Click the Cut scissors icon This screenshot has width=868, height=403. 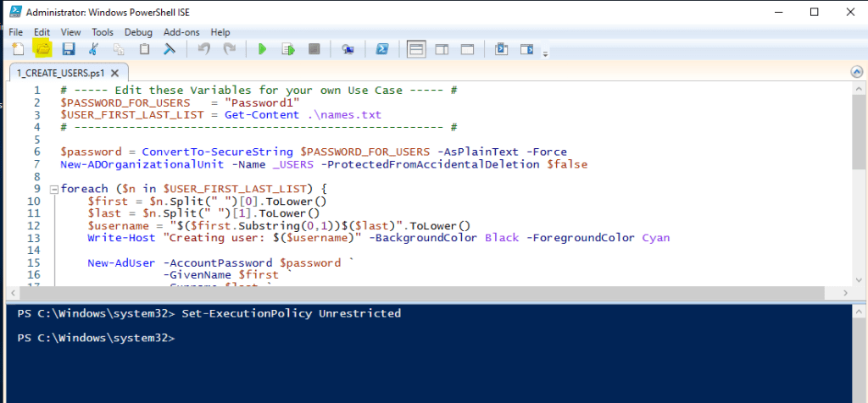94,49
